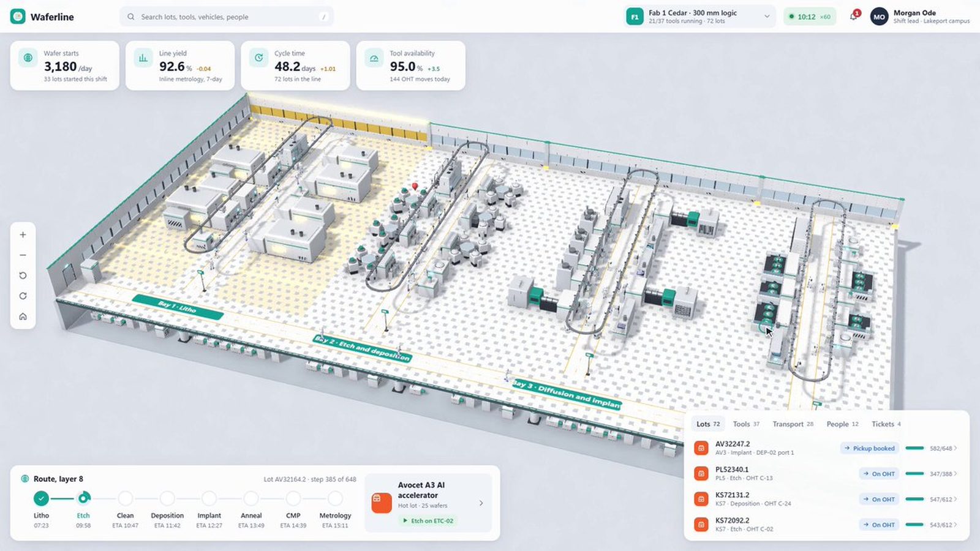Select the Bay 1 · Litho label
Image resolution: width=980 pixels, height=551 pixels.
178,307
